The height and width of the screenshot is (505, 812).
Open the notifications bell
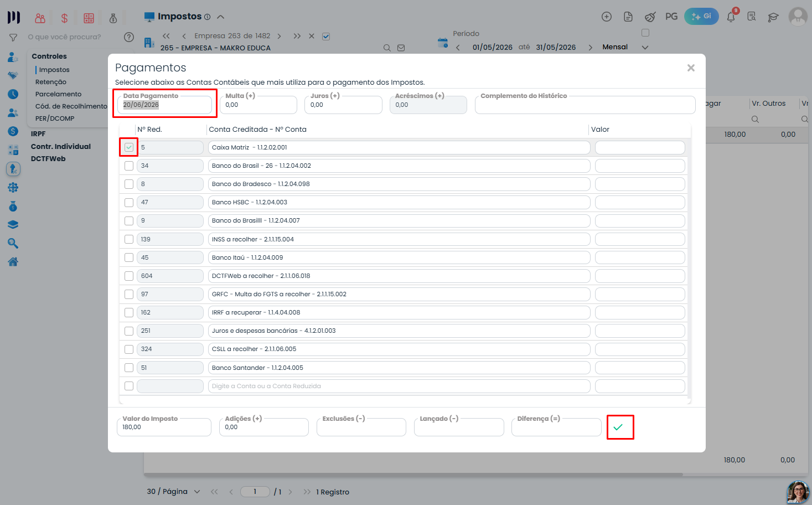tap(731, 17)
